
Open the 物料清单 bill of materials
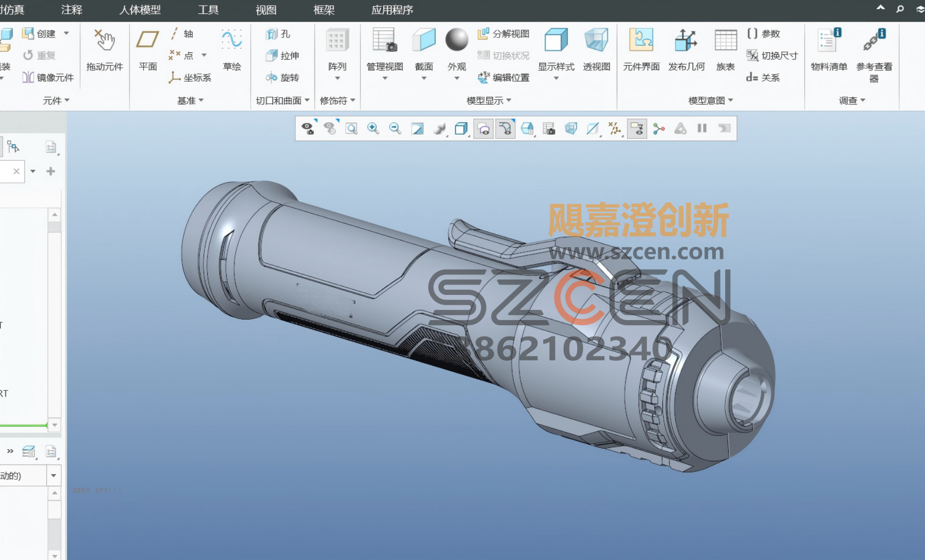coord(829,50)
